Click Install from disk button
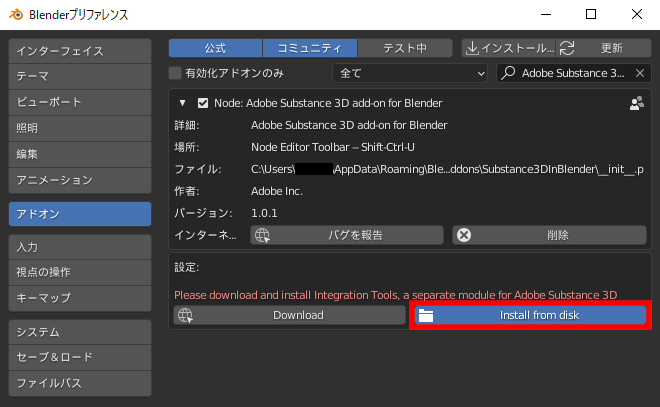 [x=530, y=315]
